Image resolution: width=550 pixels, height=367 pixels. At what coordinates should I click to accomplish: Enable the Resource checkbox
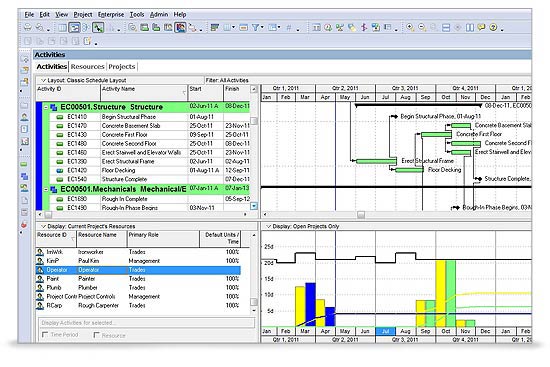[96, 335]
